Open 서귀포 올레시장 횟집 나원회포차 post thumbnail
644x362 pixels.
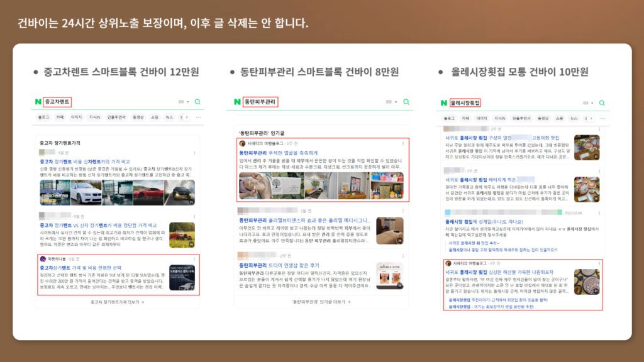pyautogui.click(x=586, y=282)
